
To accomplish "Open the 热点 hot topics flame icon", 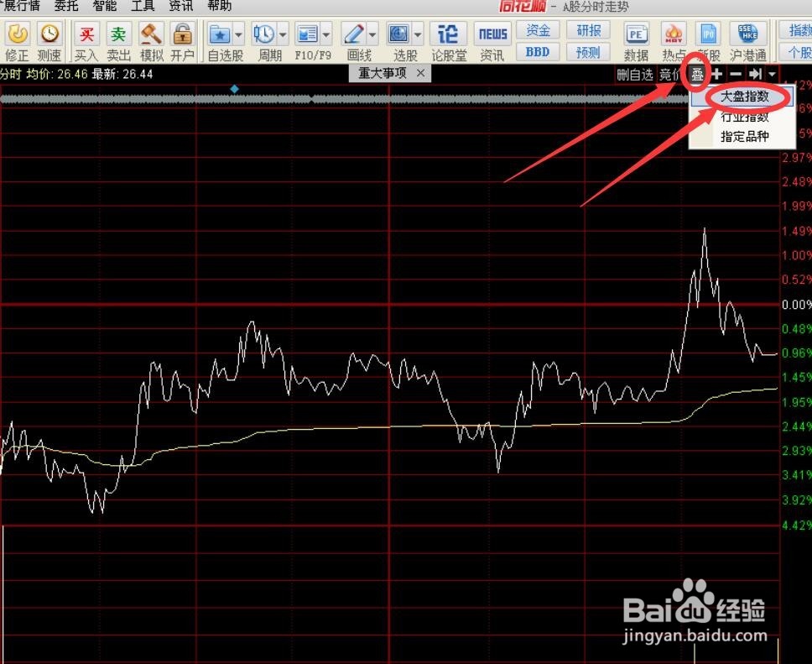I will click(x=674, y=34).
